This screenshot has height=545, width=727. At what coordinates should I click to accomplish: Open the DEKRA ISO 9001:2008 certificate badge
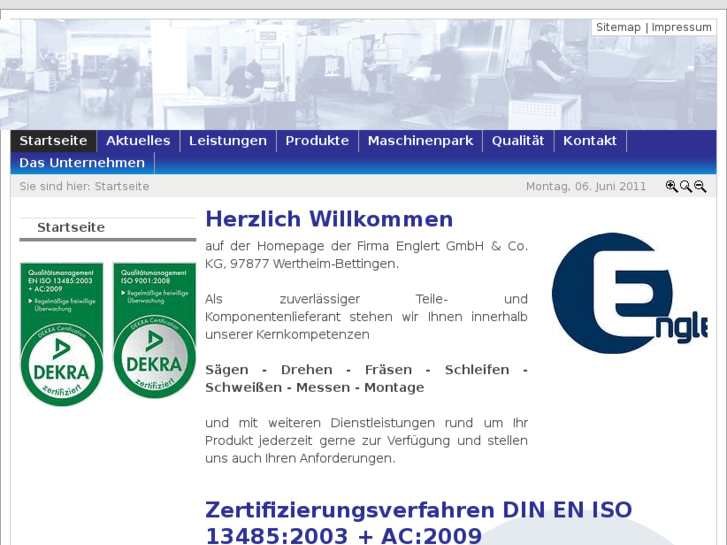[x=154, y=330]
